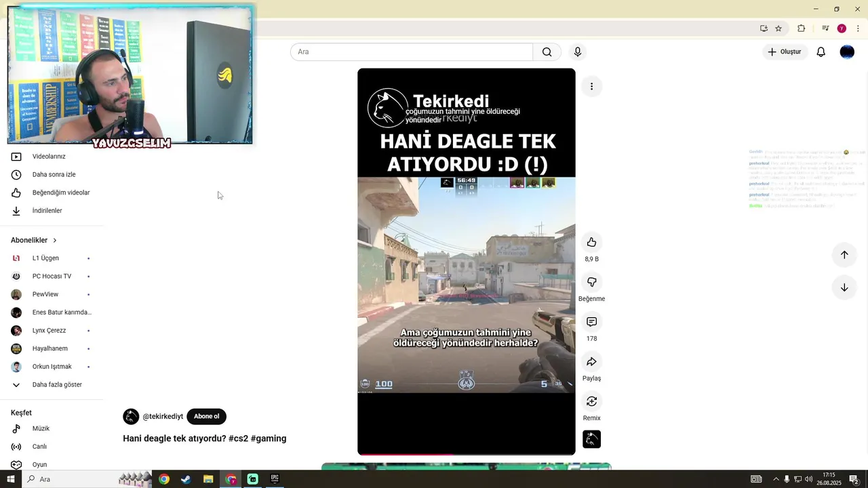
Task: Click the next Short thumbnail below player
Action: (467, 466)
